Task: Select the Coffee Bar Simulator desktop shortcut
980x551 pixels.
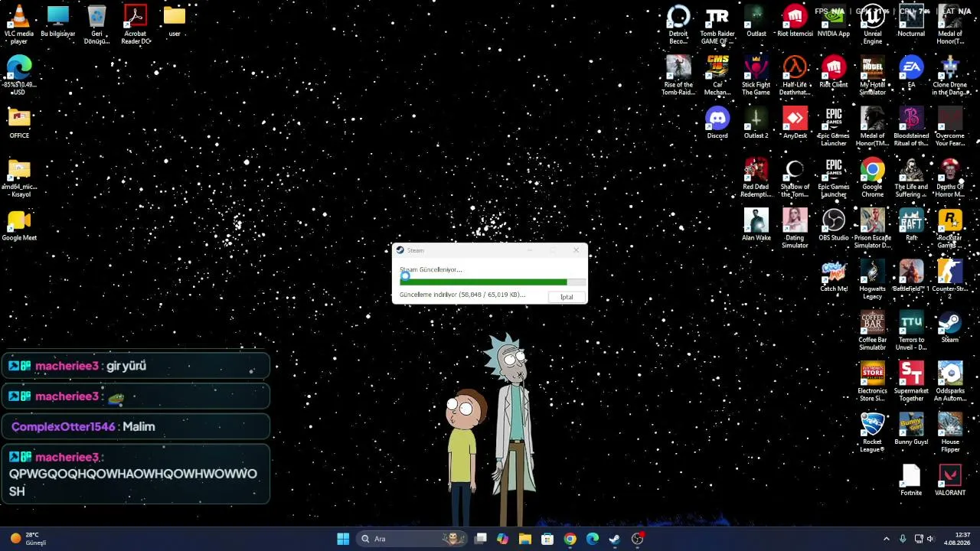Action: (872, 331)
